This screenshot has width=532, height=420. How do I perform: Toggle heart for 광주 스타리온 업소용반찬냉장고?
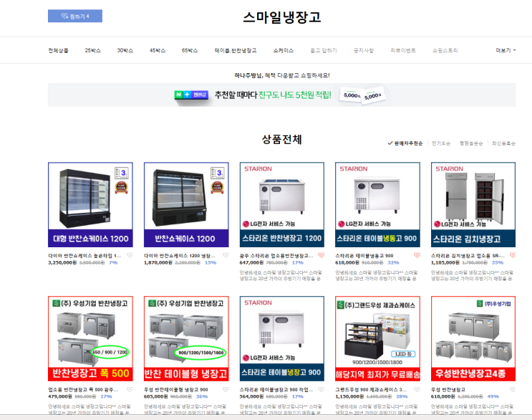[x=321, y=255]
